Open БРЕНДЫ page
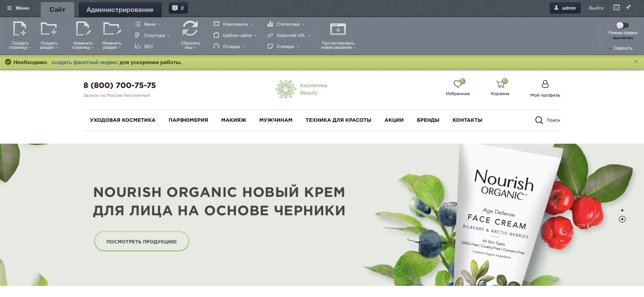This screenshot has height=297, width=644. [428, 120]
